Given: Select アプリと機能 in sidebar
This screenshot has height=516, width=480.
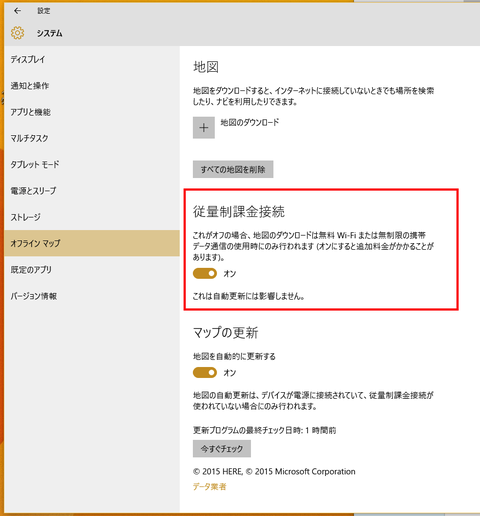Looking at the screenshot, I should tap(92, 112).
